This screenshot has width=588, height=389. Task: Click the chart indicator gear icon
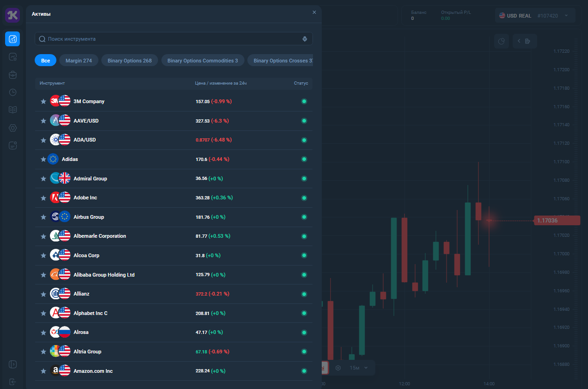click(x=338, y=368)
